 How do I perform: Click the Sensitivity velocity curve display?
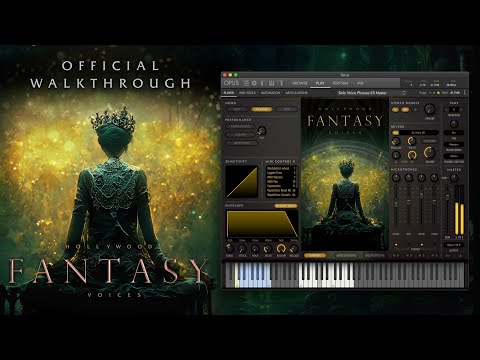click(242, 182)
